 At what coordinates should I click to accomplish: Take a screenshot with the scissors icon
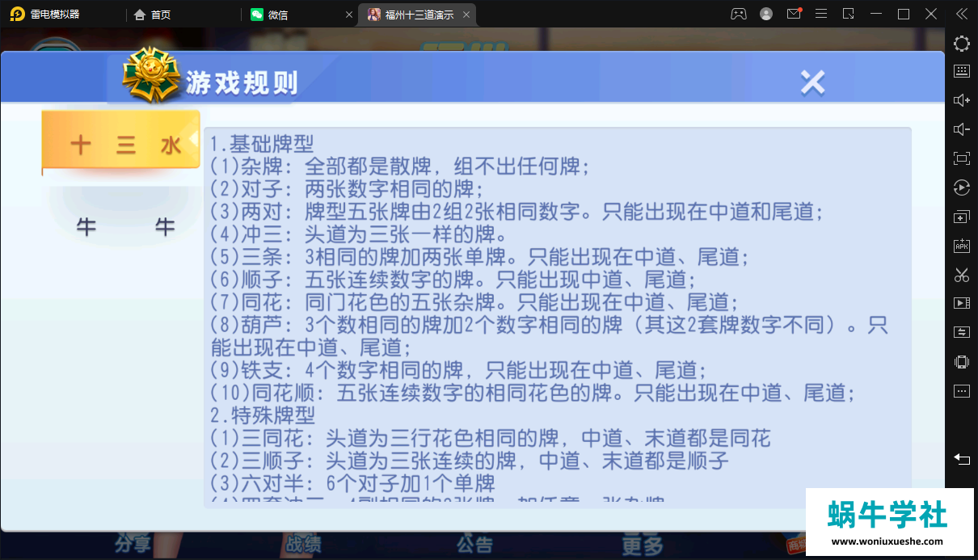click(961, 275)
